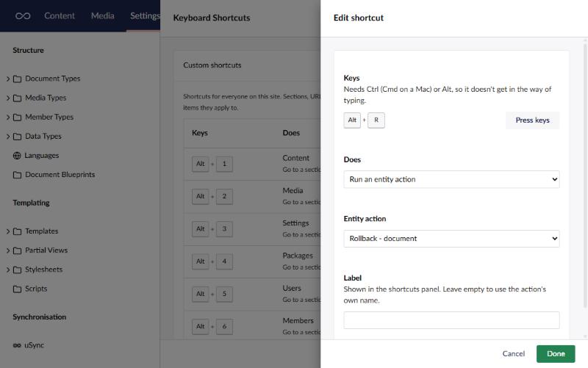
Task: Open the Media section tab
Action: click(x=102, y=15)
